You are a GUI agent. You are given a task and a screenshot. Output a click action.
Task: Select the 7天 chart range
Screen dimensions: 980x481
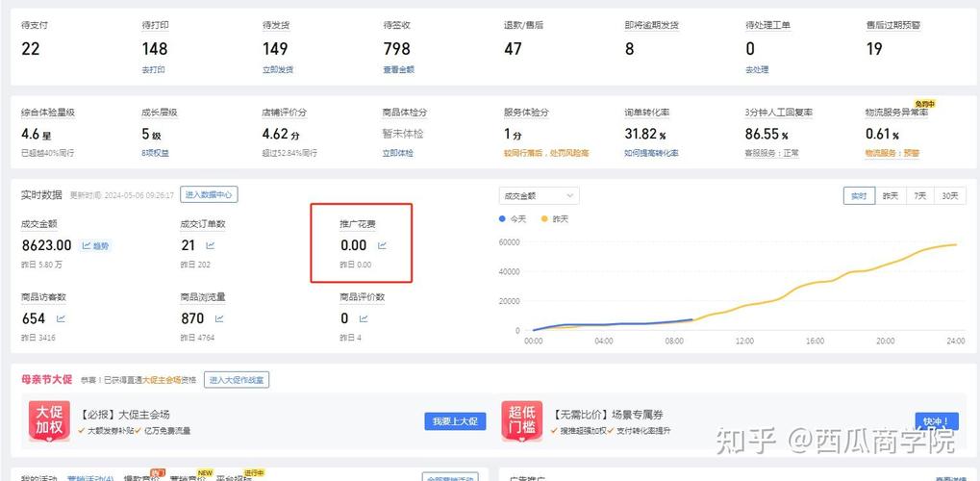click(920, 195)
